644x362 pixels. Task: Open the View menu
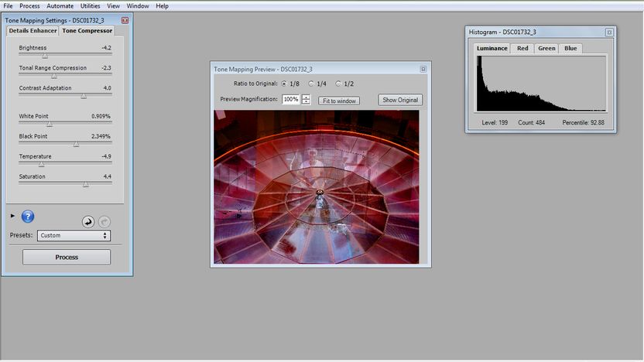(113, 6)
